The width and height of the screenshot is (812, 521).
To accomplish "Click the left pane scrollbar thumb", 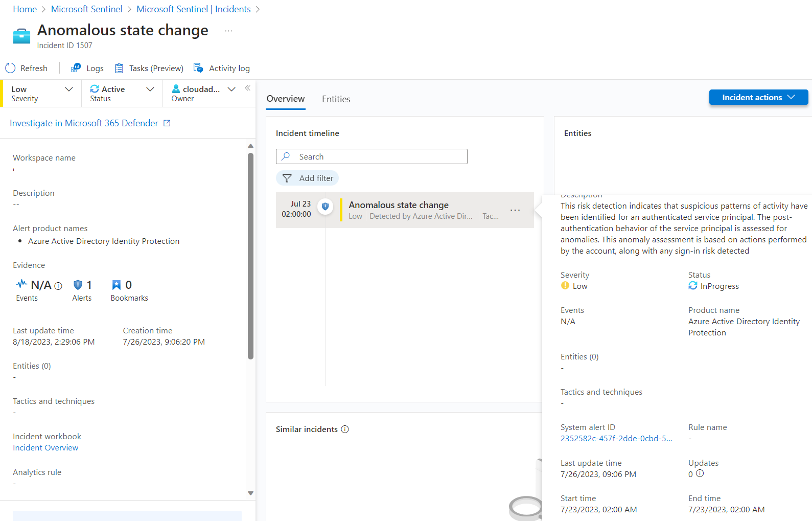I will 250,256.
